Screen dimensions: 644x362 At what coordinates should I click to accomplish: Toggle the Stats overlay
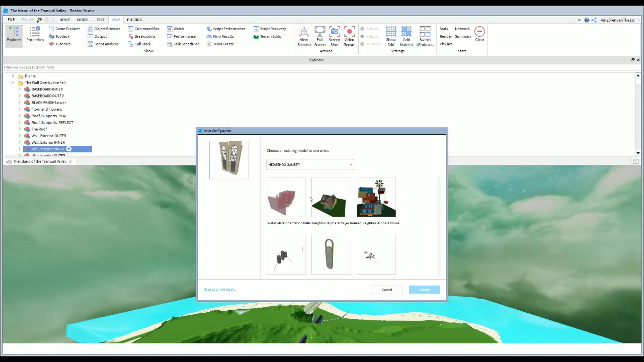pos(444,29)
